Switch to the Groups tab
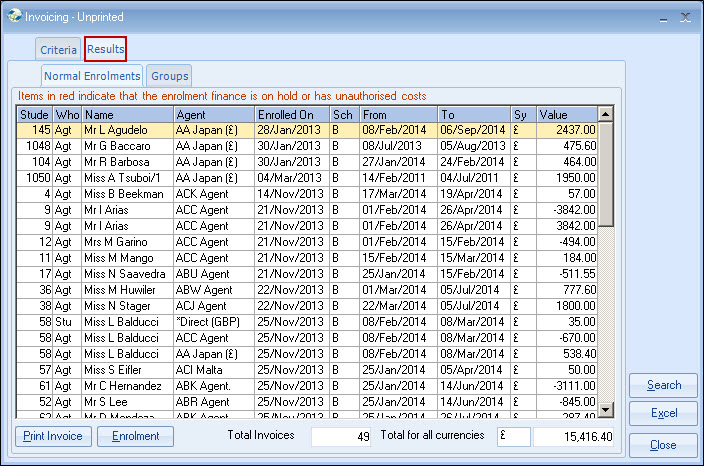The width and height of the screenshot is (704, 466). (169, 76)
